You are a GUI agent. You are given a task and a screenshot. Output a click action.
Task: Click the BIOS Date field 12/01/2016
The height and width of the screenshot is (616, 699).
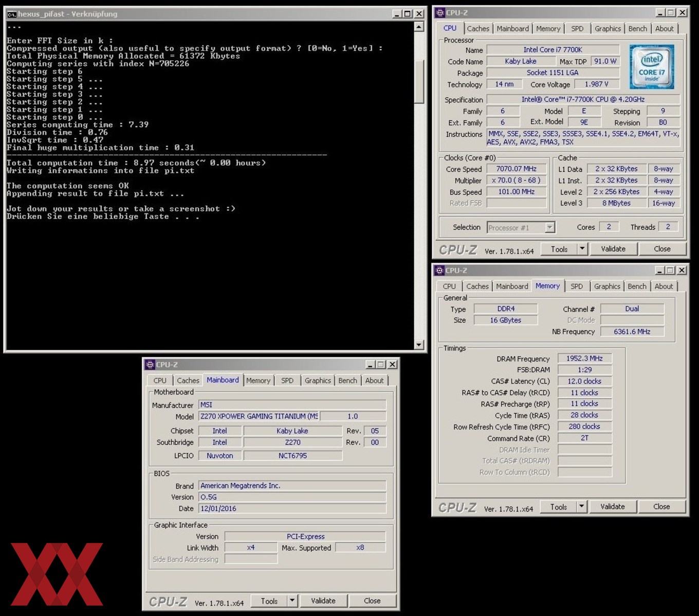[292, 508]
